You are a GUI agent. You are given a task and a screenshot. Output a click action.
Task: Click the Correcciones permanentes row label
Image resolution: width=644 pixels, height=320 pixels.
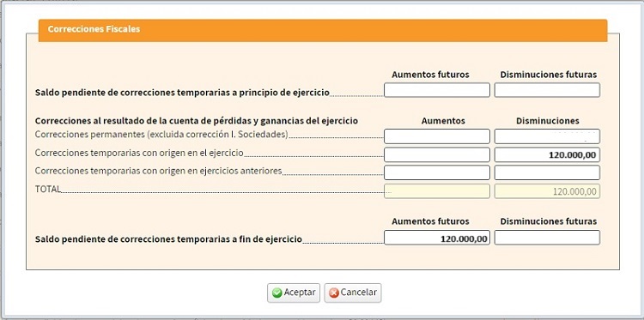click(161, 135)
